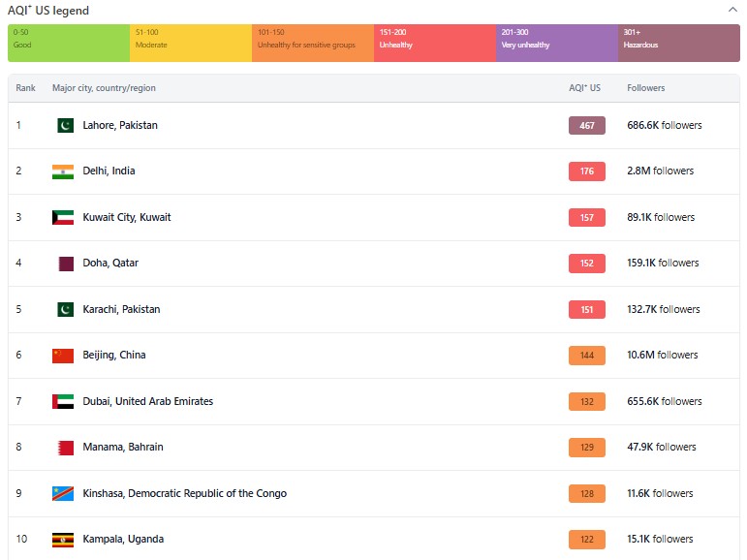747x560 pixels.
Task: Click the China flag beside Beijing
Action: coord(63,356)
